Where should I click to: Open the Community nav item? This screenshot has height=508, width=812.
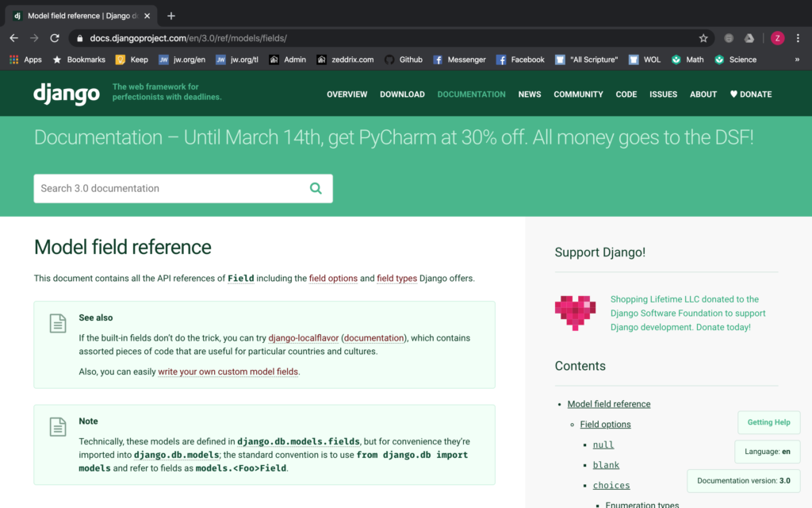click(x=578, y=94)
